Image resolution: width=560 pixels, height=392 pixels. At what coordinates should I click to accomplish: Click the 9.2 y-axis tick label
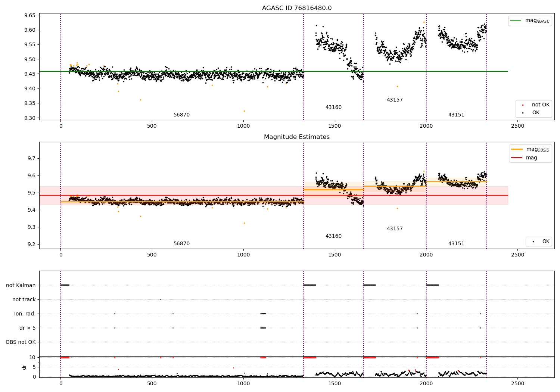(x=31, y=245)
